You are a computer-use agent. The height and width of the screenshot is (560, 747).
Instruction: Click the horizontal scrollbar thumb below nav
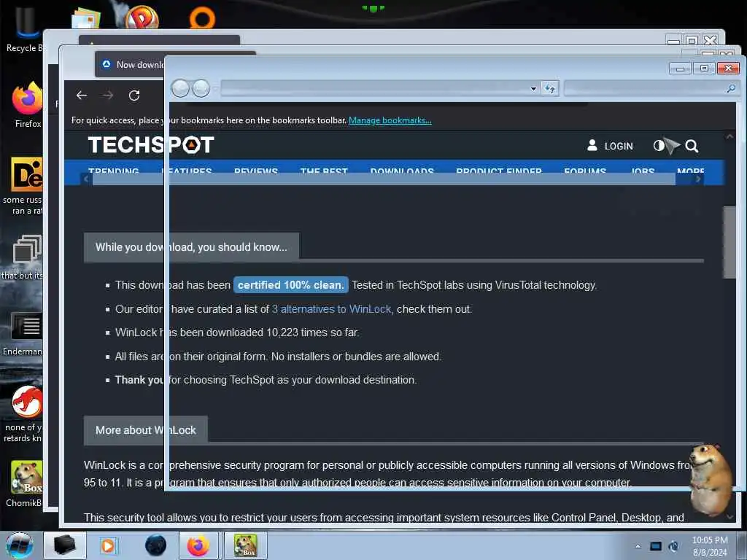(x=384, y=179)
